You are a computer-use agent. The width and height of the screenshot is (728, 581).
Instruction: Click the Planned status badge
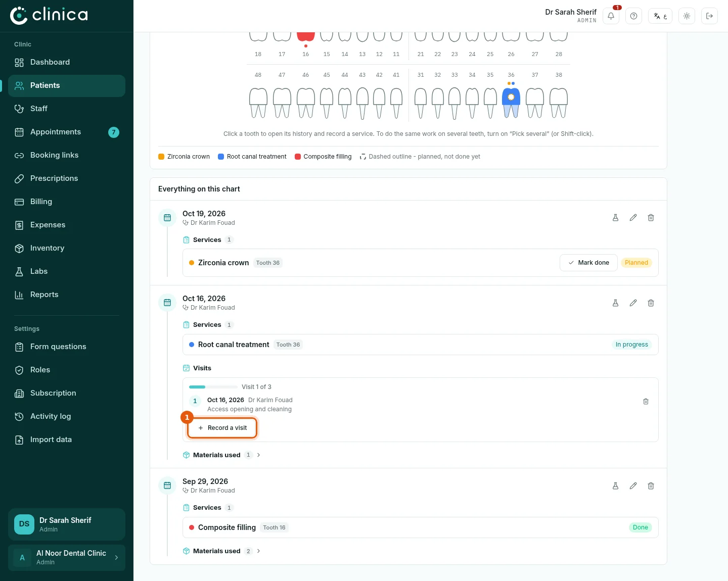coord(636,263)
